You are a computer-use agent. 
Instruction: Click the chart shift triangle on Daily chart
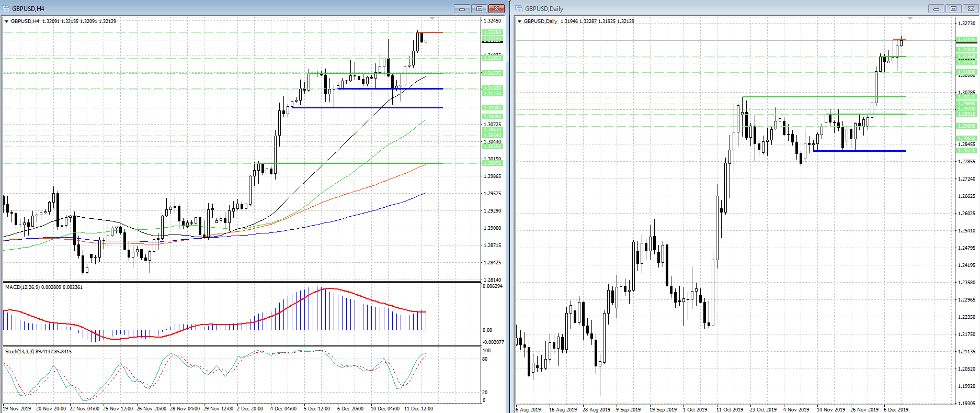pos(910,19)
